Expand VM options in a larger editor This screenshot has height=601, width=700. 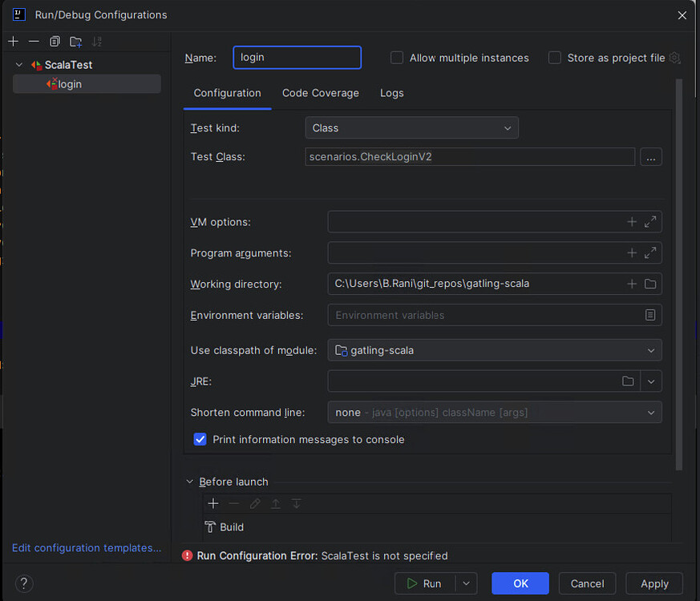click(x=649, y=222)
